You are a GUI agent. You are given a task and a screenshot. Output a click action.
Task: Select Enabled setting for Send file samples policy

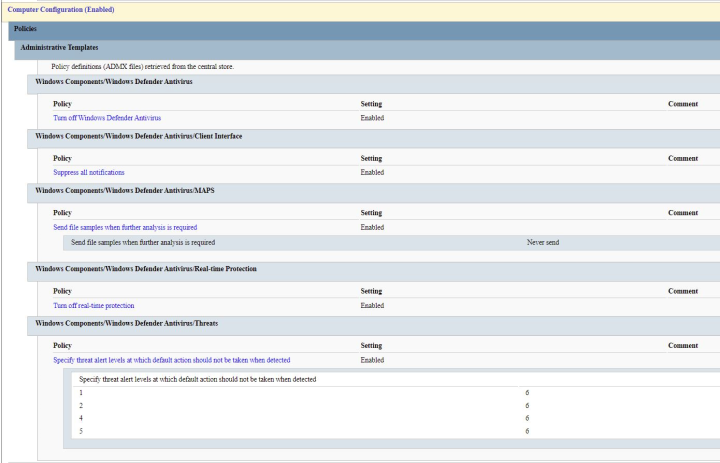(x=372, y=227)
